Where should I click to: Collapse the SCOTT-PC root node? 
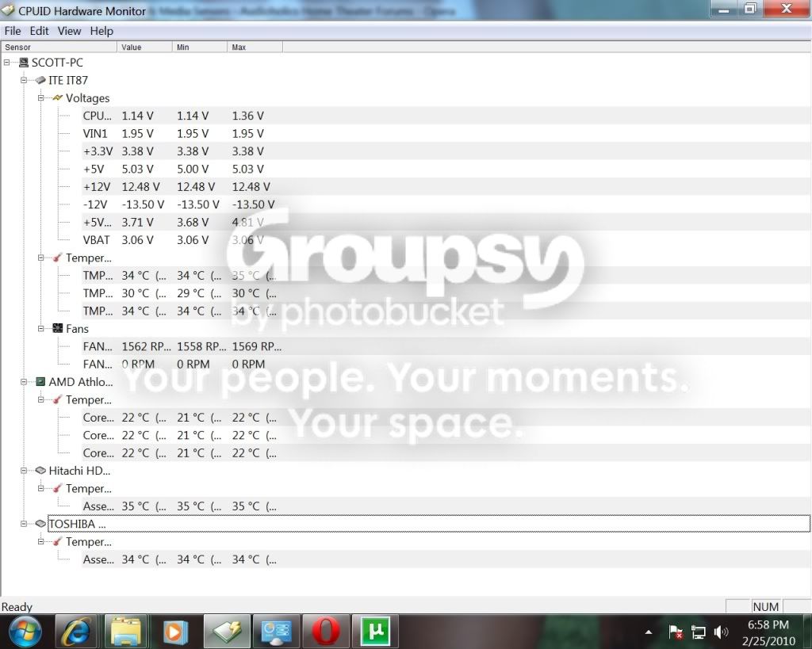(6, 63)
